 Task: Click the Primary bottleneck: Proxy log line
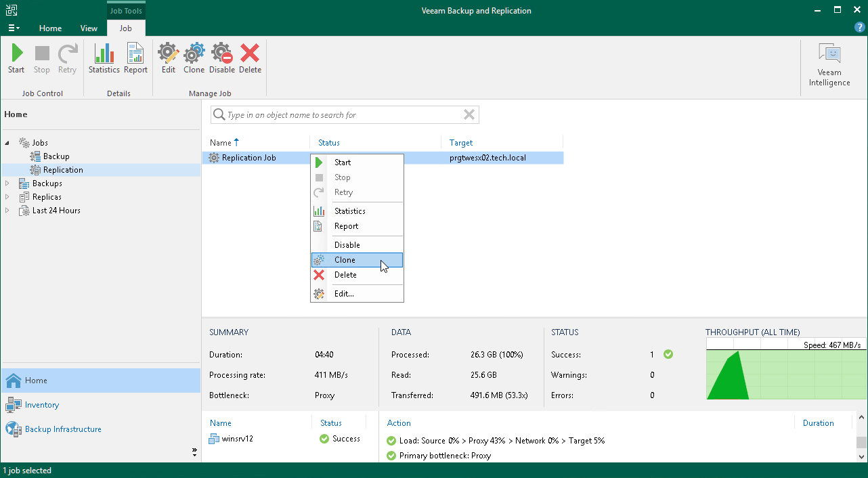click(x=439, y=456)
